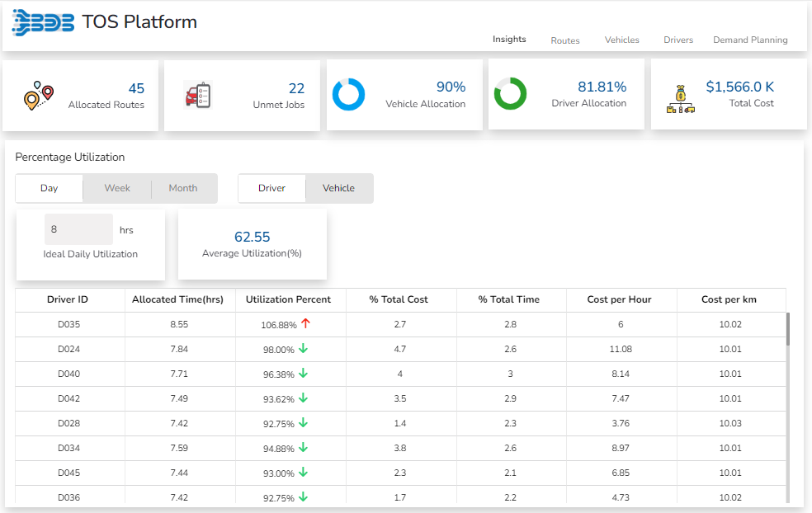Click the 98.00% utilization value
This screenshot has height=513, width=812.
pyautogui.click(x=279, y=350)
